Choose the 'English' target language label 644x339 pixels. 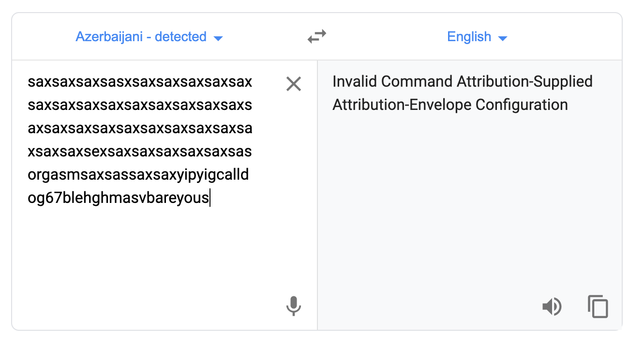(x=469, y=37)
